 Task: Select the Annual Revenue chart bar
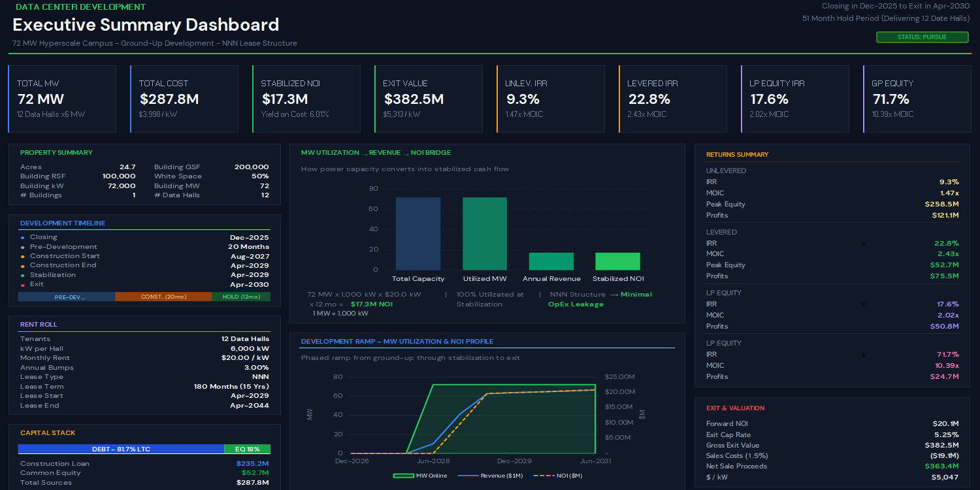point(551,261)
